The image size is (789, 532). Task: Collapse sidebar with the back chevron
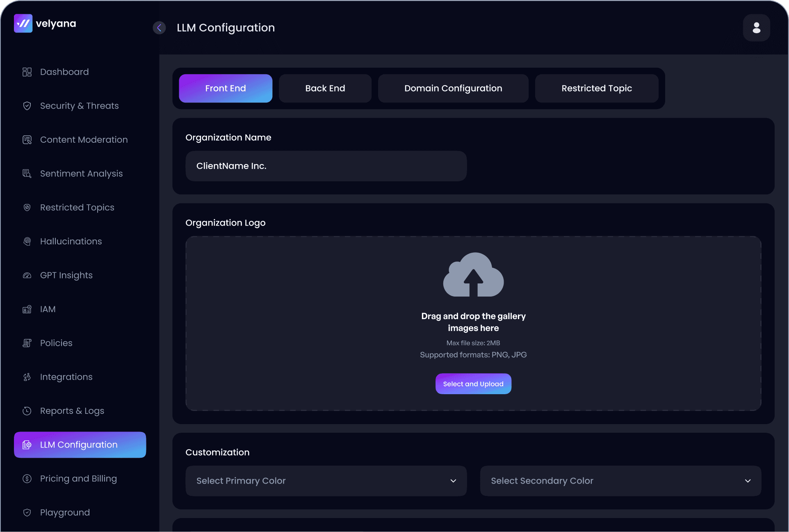(x=159, y=27)
